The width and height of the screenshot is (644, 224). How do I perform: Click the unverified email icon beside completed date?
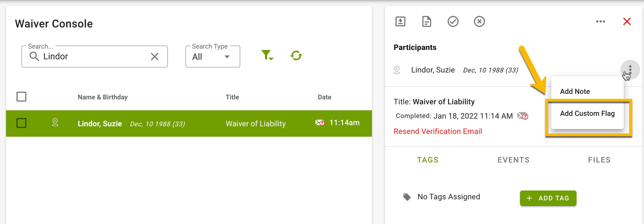(x=523, y=116)
